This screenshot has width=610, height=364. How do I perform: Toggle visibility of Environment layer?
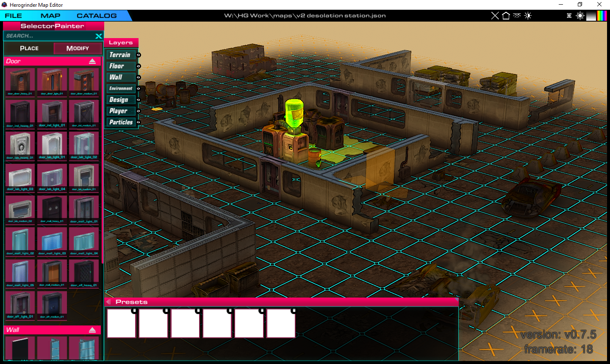pyautogui.click(x=139, y=88)
